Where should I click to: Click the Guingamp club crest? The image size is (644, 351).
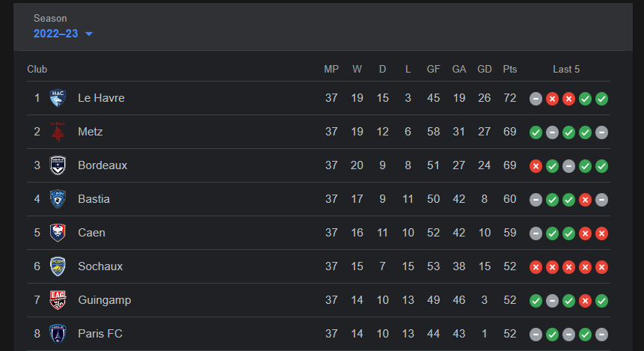(58, 300)
